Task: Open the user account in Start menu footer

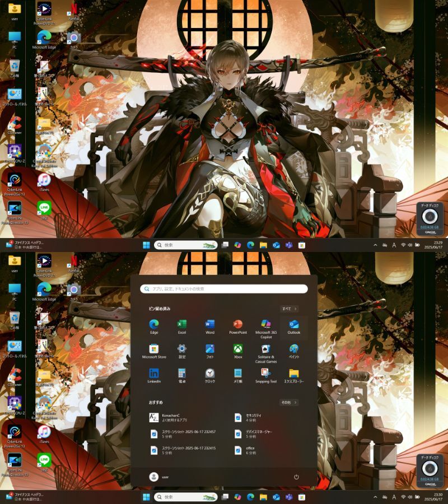Action: pos(159,477)
